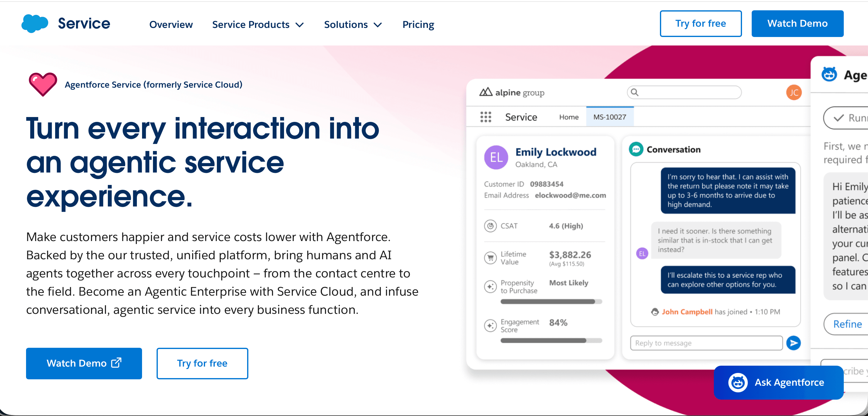This screenshot has width=868, height=416.
Task: Click the 84% engagement score value
Action: (x=558, y=323)
